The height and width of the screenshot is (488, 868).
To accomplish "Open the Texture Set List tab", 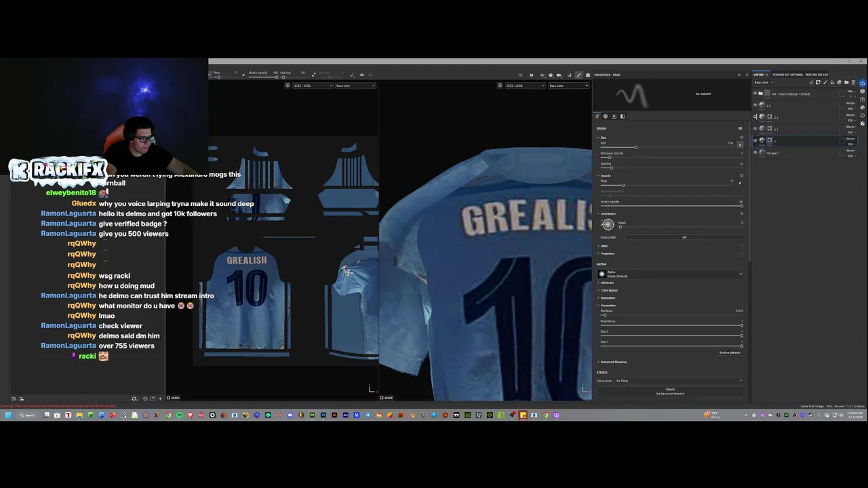I will 816,75.
